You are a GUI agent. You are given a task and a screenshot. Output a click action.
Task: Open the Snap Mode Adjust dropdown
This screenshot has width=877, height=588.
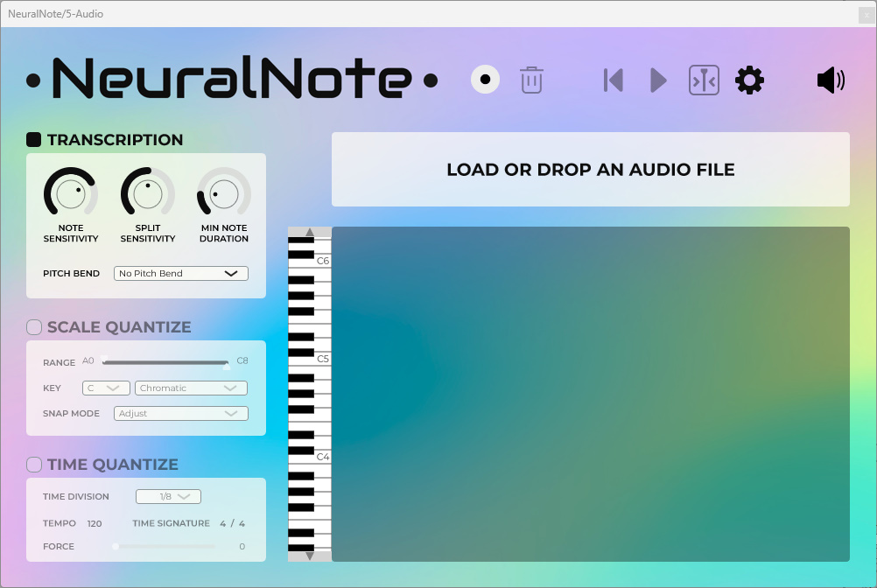point(181,413)
